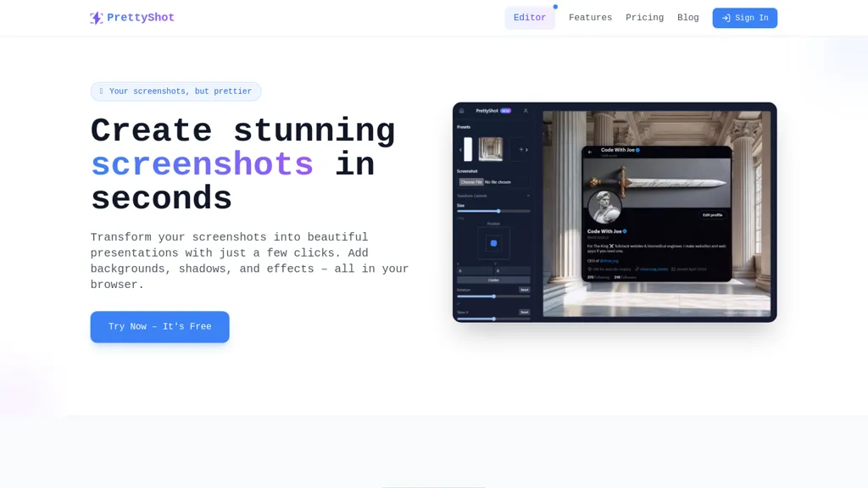The width and height of the screenshot is (868, 488).
Task: Select the columned hall preset thumbnail
Action: (x=491, y=149)
